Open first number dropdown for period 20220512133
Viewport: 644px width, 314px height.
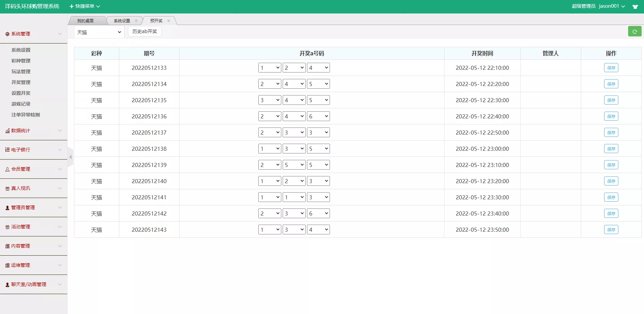tap(269, 68)
